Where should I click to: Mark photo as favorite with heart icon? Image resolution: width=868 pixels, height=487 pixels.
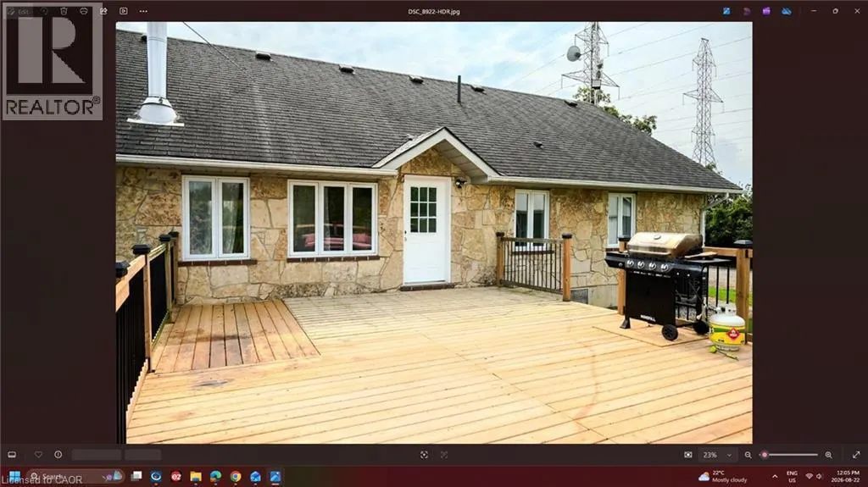click(x=38, y=454)
